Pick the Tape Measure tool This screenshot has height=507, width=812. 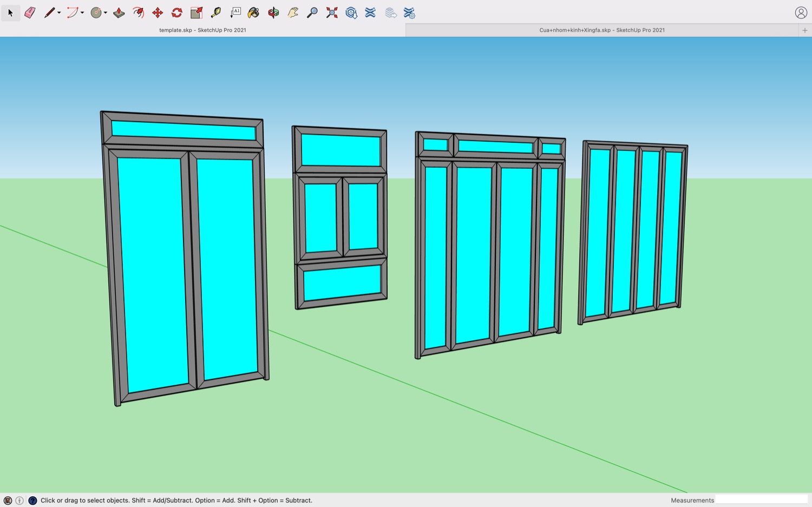[216, 12]
